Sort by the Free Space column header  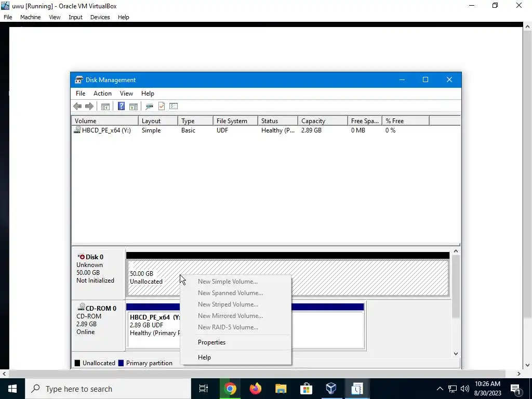tap(365, 121)
